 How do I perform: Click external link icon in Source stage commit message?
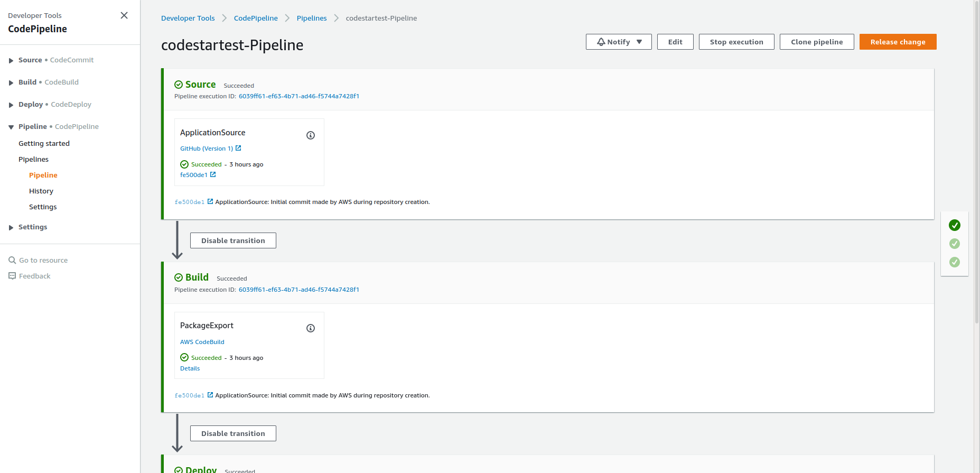[210, 201]
